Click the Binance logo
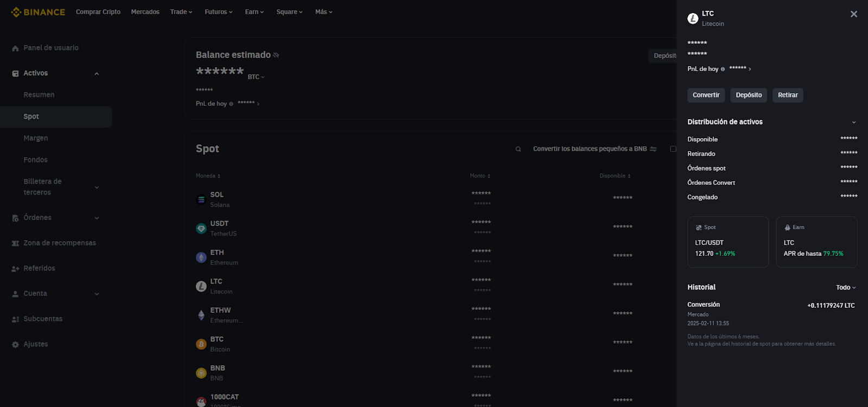The width and height of the screenshot is (868, 407). click(x=38, y=12)
